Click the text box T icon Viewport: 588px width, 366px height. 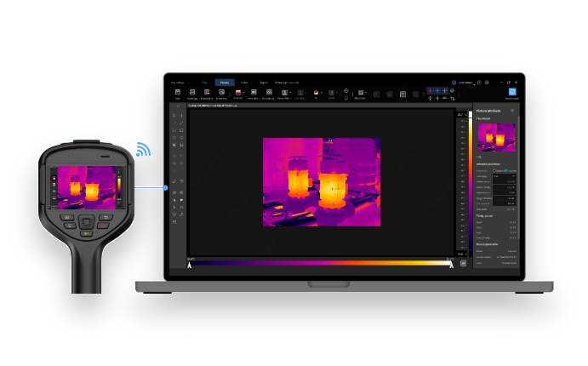pyautogui.click(x=402, y=94)
